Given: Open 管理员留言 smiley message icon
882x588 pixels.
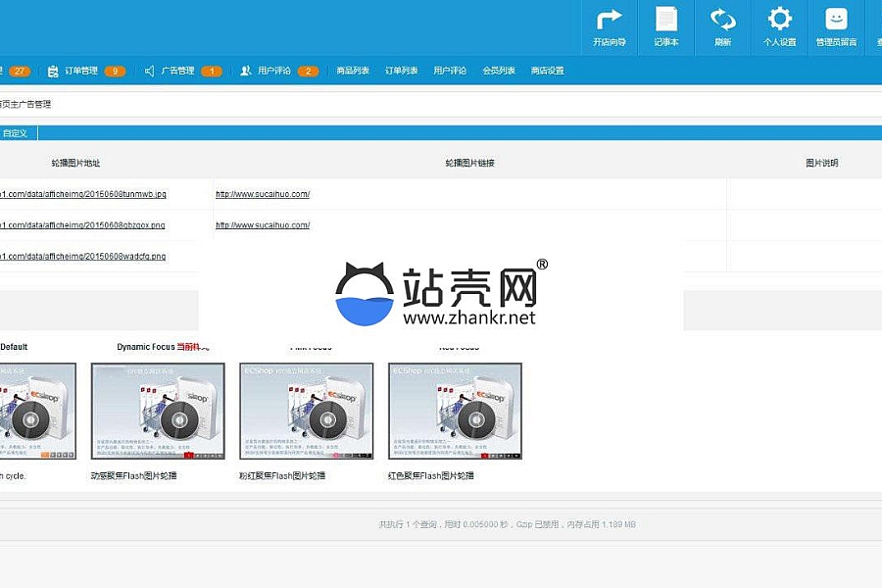Looking at the screenshot, I should pyautogui.click(x=837, y=19).
